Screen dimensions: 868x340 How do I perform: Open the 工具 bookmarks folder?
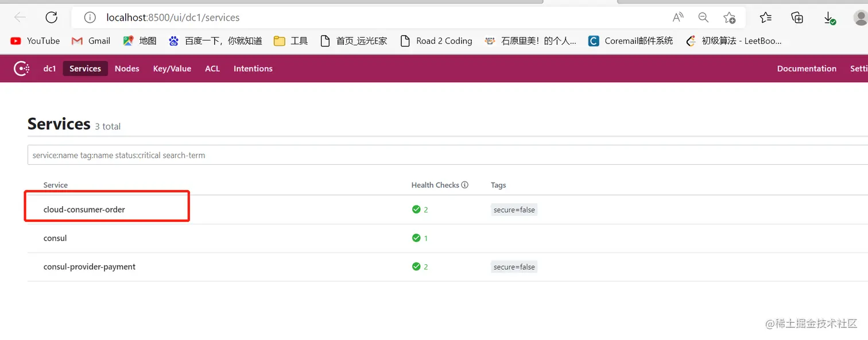click(x=291, y=41)
